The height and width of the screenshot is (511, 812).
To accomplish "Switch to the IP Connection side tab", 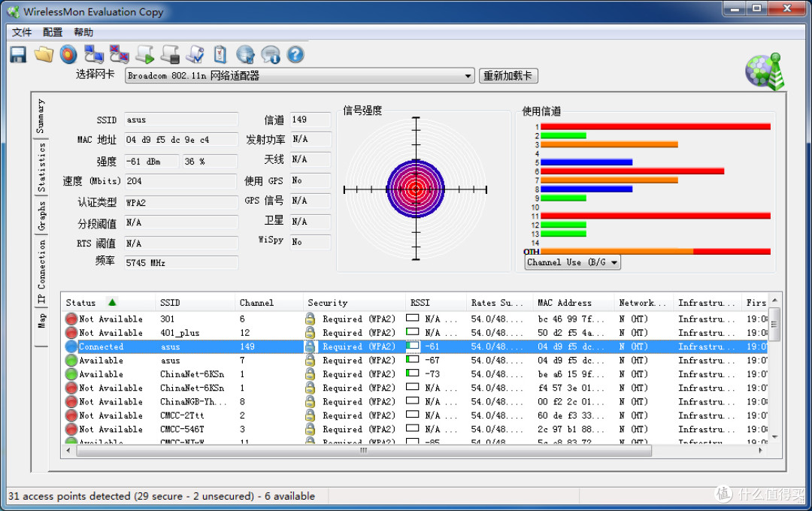I will tap(41, 272).
